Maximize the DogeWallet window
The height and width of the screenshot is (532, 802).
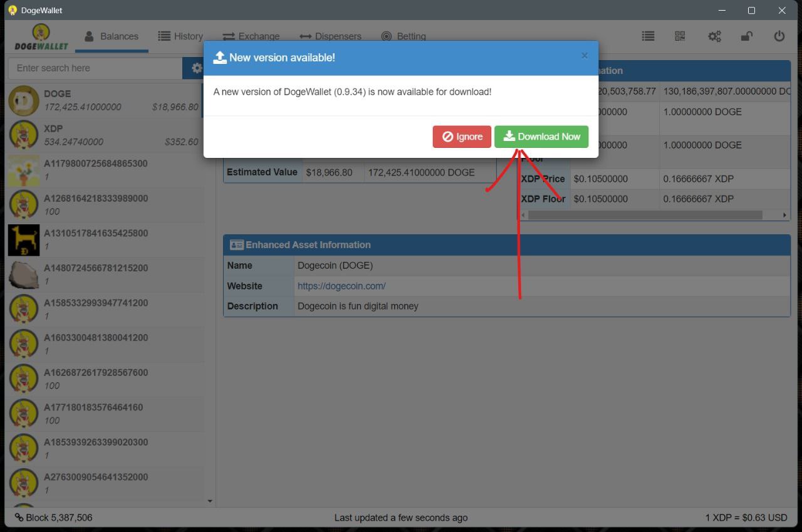(751, 11)
